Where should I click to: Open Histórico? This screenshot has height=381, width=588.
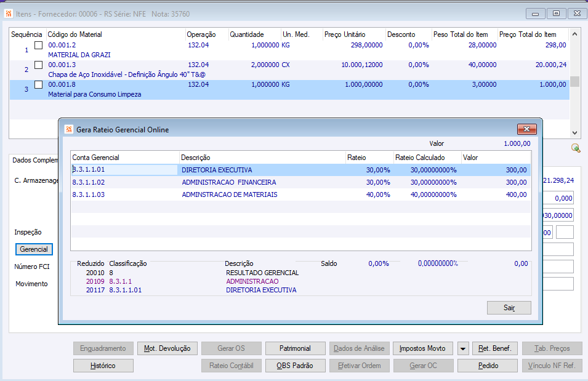(103, 366)
